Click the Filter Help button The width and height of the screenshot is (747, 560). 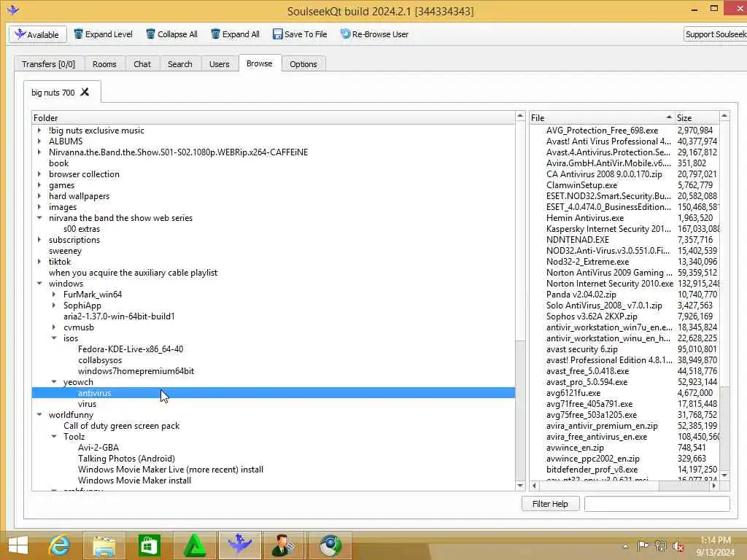click(x=550, y=504)
